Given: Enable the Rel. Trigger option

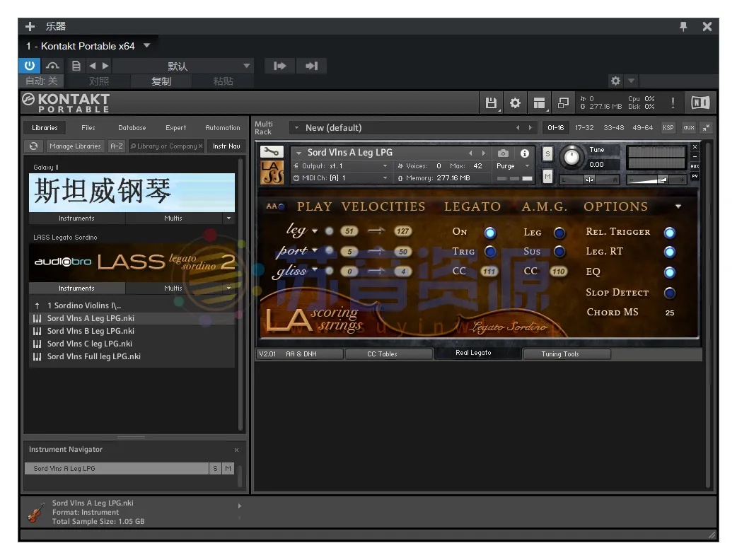Looking at the screenshot, I should 669,233.
